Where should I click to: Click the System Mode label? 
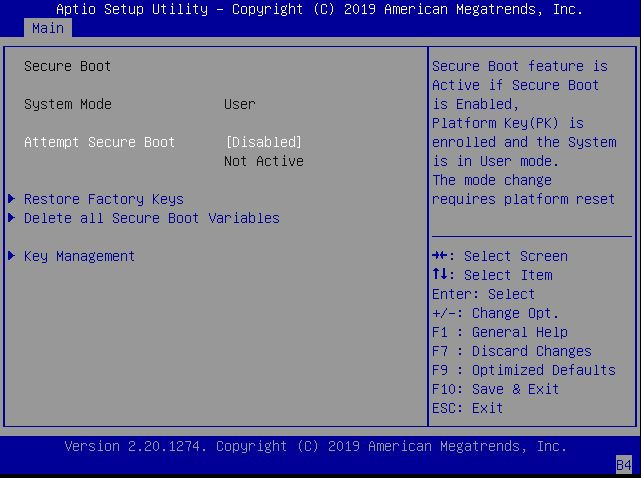click(68, 104)
